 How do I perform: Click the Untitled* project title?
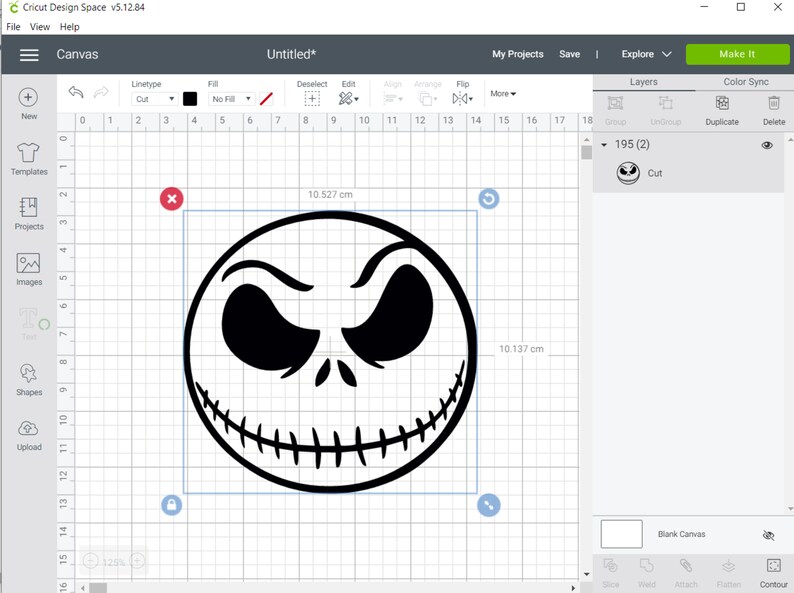[x=291, y=54]
